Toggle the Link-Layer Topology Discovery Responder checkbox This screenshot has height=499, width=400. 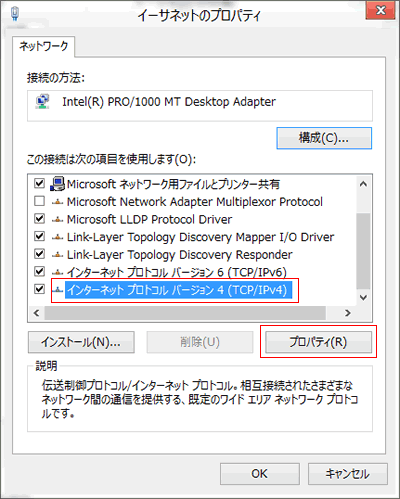tap(39, 254)
